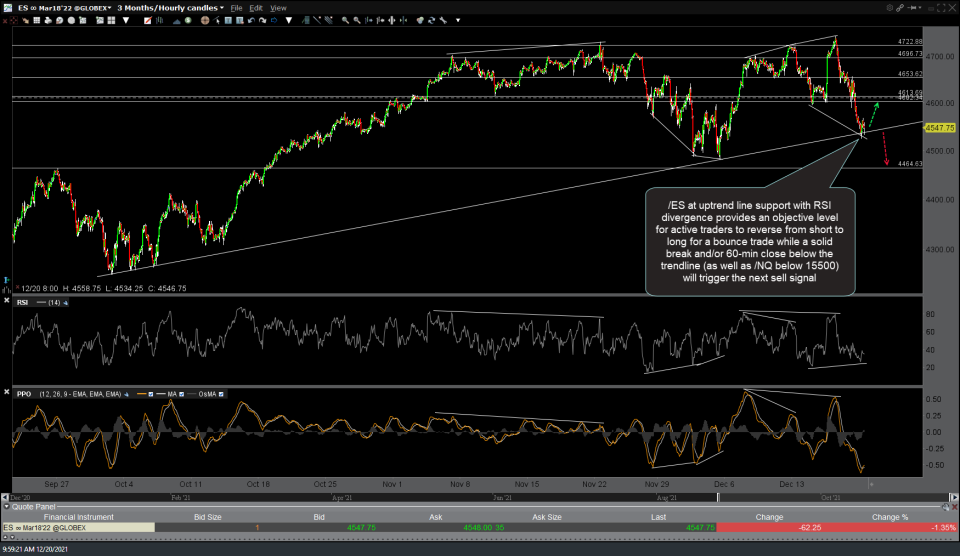Click the redo arrow icon
This screenshot has width=960, height=556.
pyautogui.click(x=263, y=20)
